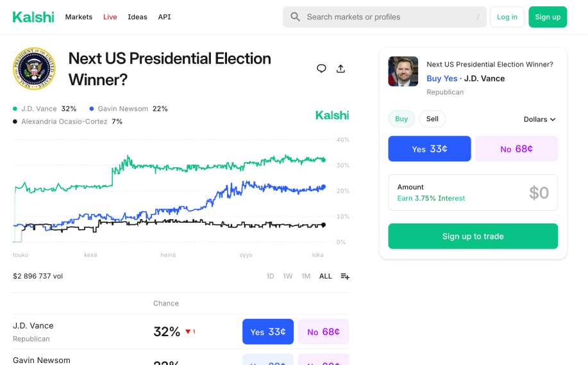Select the 1W chart time range
Screen dimensions: 588x365
tap(288, 276)
